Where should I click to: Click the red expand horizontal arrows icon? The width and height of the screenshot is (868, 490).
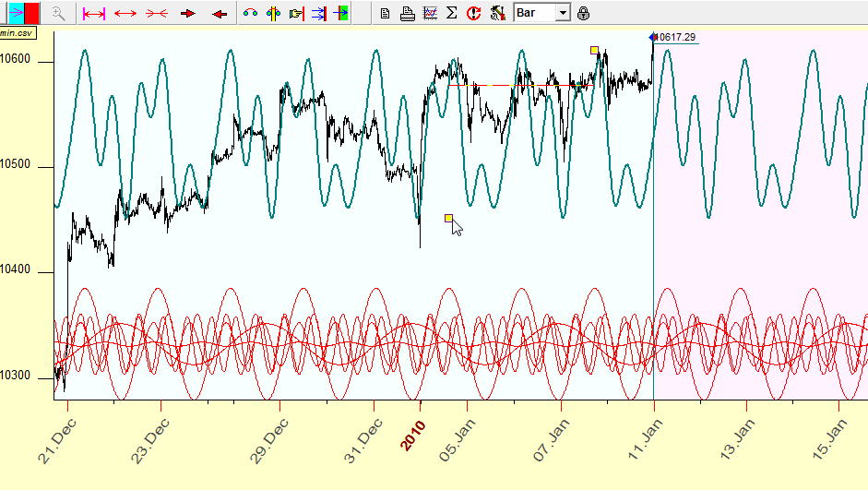point(125,13)
